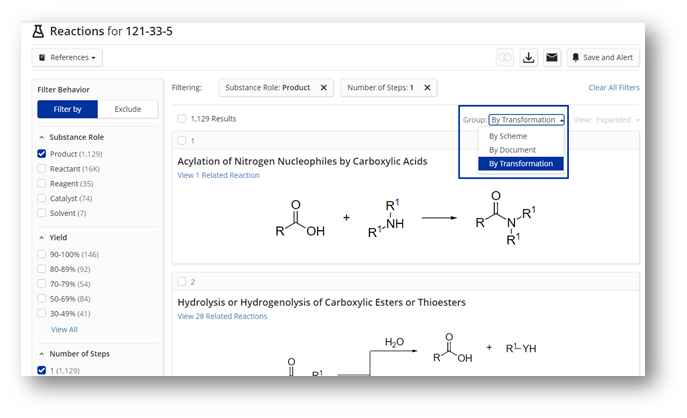The width and height of the screenshot is (687, 418).
Task: Collapse the Substance Role section
Action: [42, 137]
